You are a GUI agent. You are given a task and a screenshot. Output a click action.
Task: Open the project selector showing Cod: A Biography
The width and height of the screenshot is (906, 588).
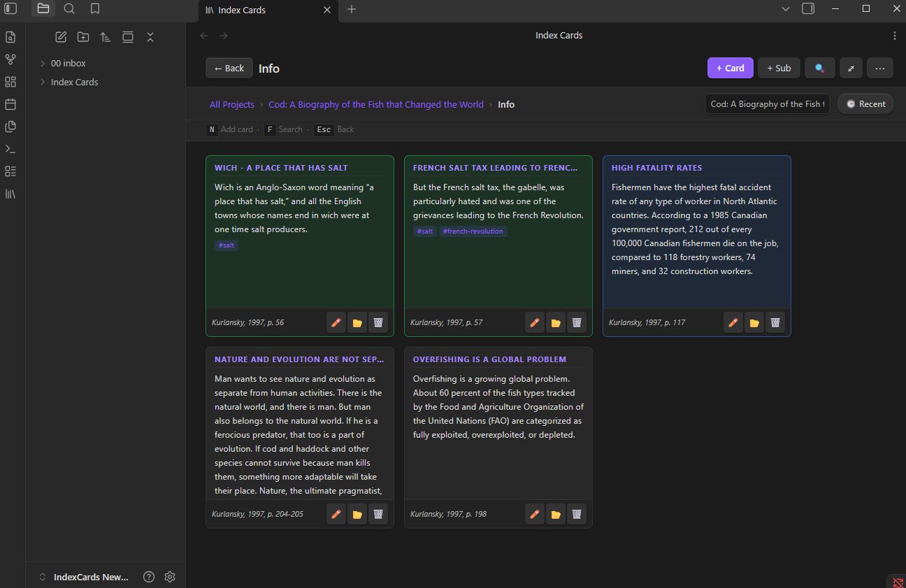tap(768, 104)
